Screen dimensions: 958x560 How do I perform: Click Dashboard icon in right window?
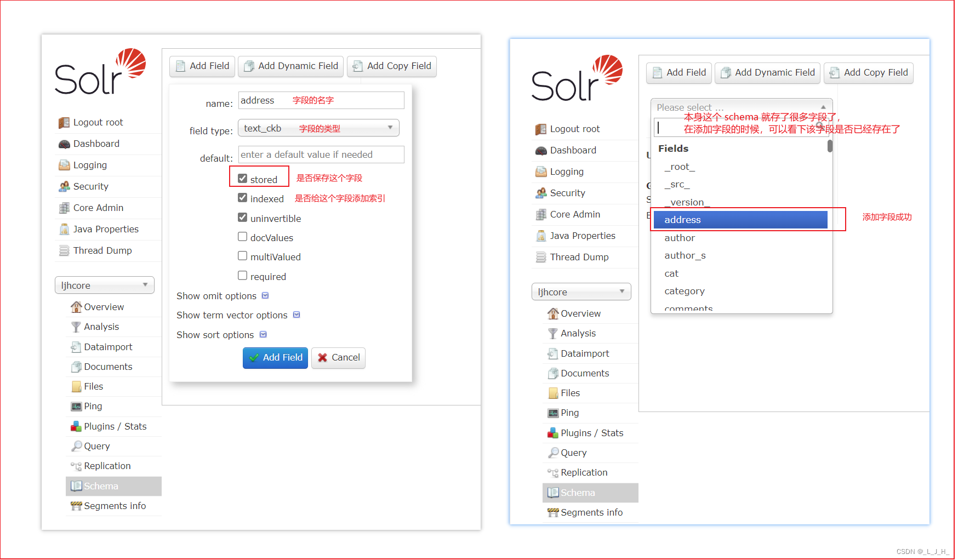541,151
